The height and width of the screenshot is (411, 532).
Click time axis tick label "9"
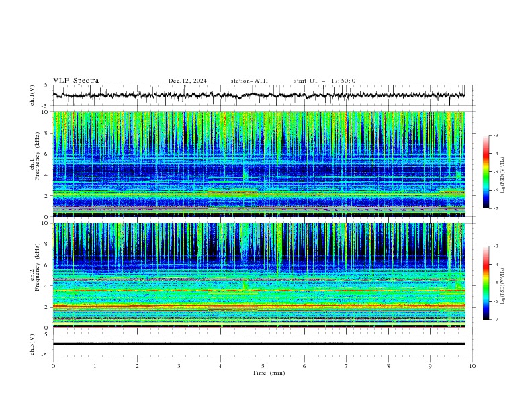click(430, 366)
